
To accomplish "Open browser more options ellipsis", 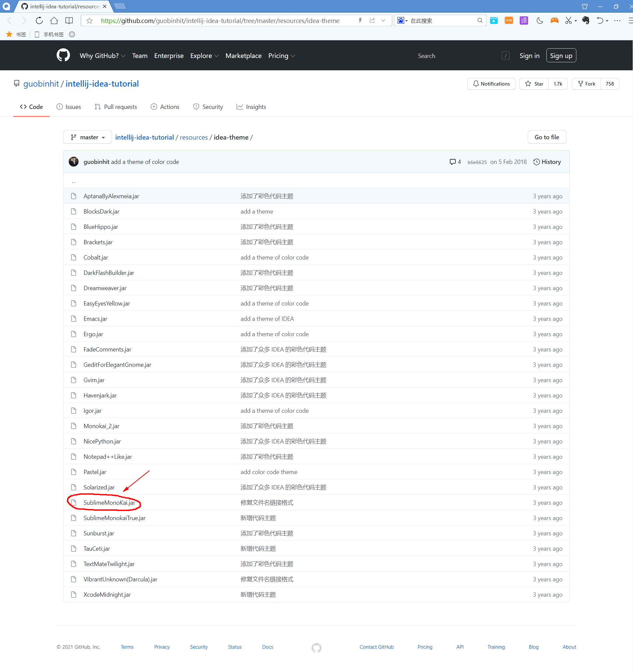I will (x=617, y=21).
